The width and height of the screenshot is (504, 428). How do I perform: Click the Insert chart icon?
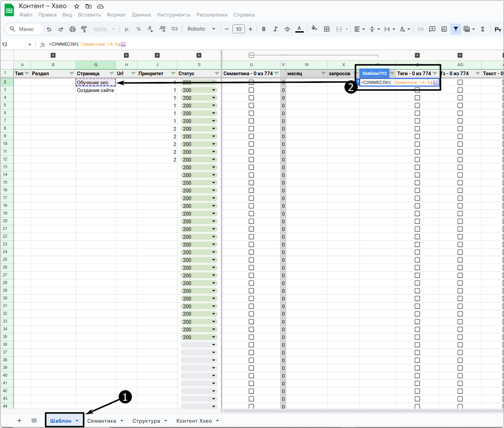coord(444,29)
